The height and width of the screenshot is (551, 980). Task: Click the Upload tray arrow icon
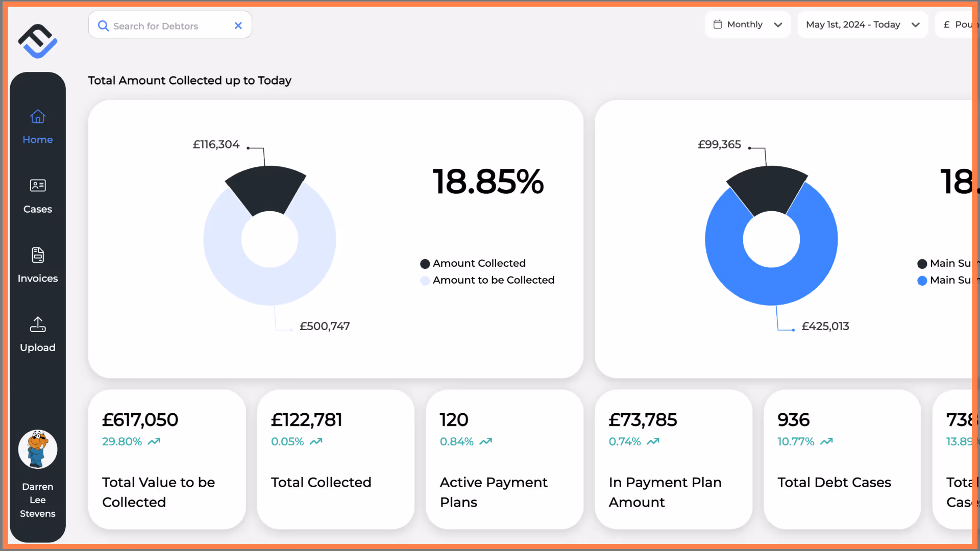[x=38, y=324]
